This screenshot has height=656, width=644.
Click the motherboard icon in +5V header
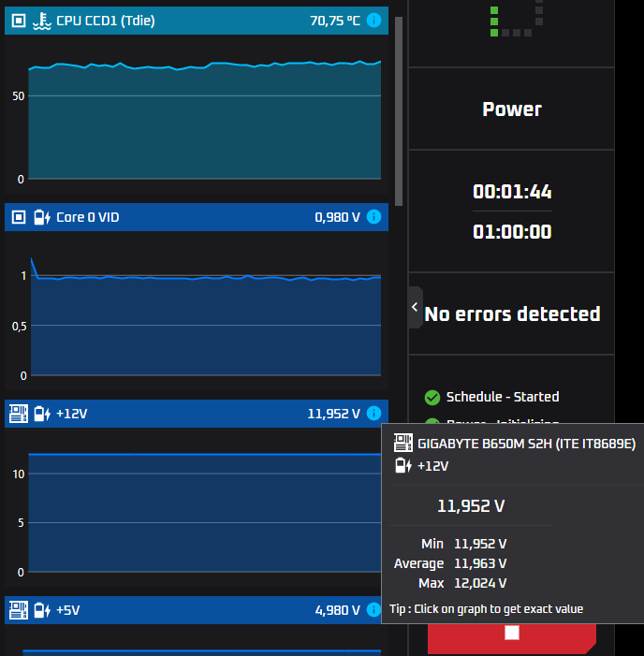point(19,610)
